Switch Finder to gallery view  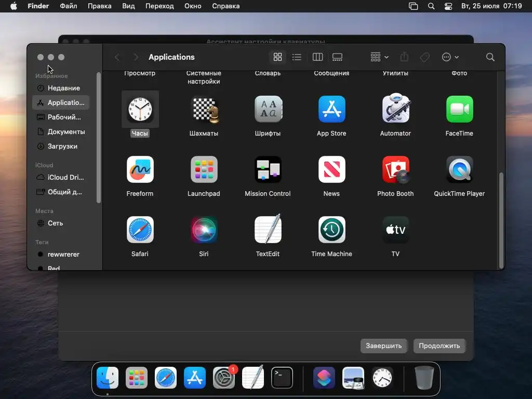pos(337,57)
